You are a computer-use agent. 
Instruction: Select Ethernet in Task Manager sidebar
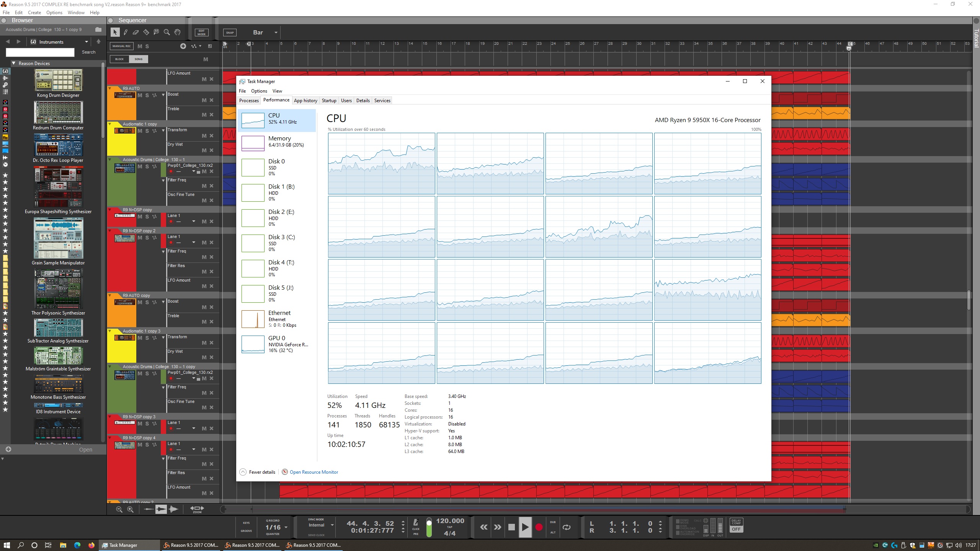point(277,318)
